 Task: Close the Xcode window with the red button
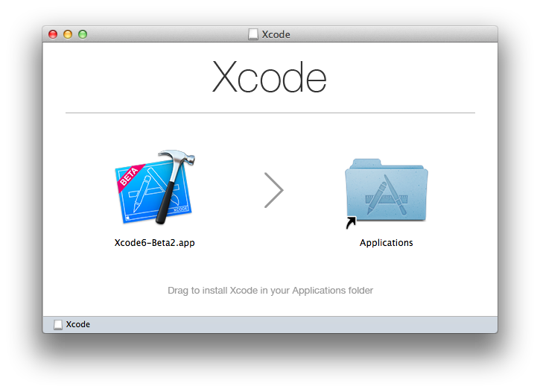click(53, 34)
